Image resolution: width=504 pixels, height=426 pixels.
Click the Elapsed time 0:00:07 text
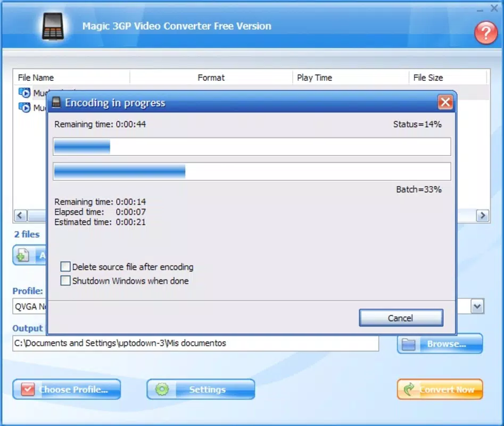pos(100,212)
